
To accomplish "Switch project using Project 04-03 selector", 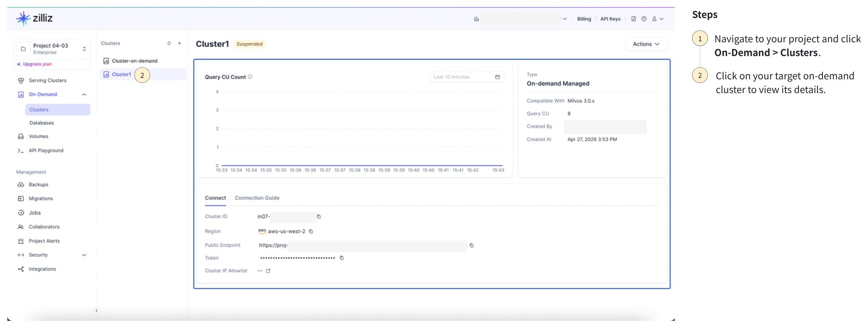I will click(x=52, y=49).
